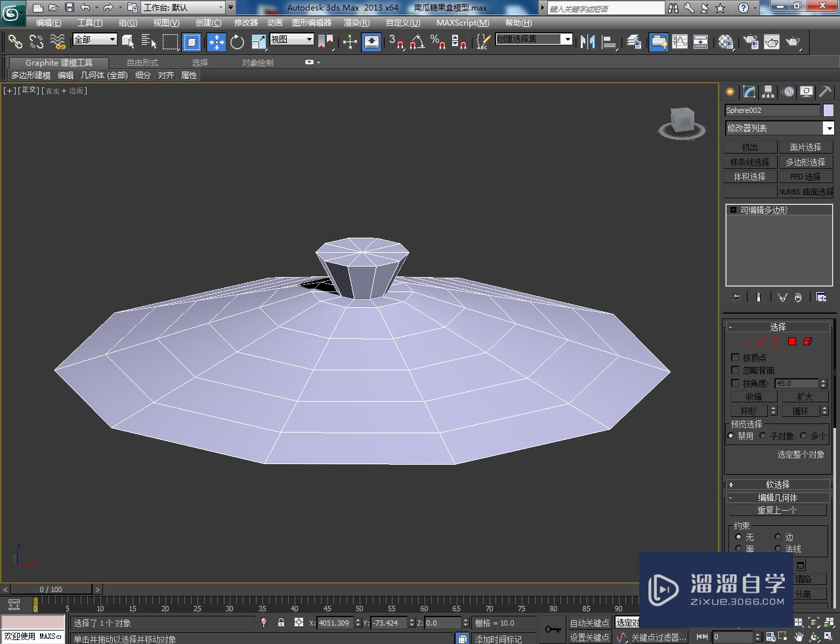Switch to the 自由形式 ribbon tab

tap(142, 62)
